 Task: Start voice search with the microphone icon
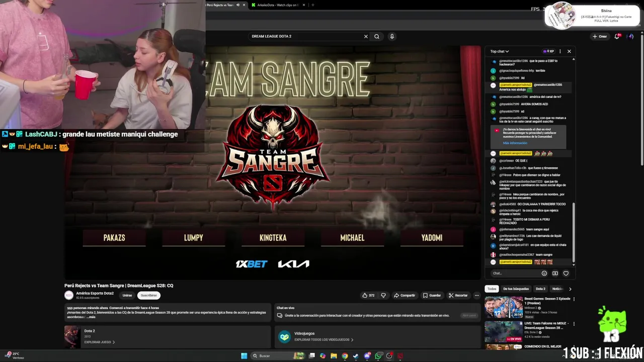pyautogui.click(x=392, y=36)
